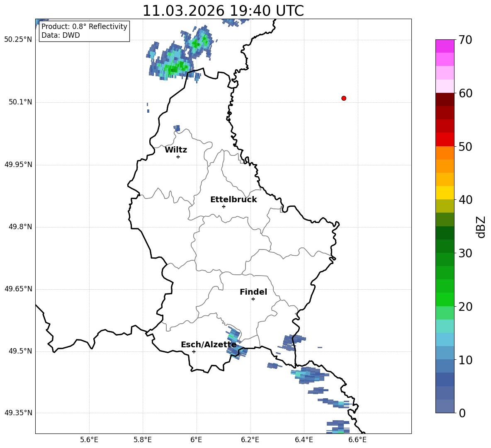Click the magenta swatch atop the colorbar
Viewport: 491px width, 448px height.
click(445, 46)
